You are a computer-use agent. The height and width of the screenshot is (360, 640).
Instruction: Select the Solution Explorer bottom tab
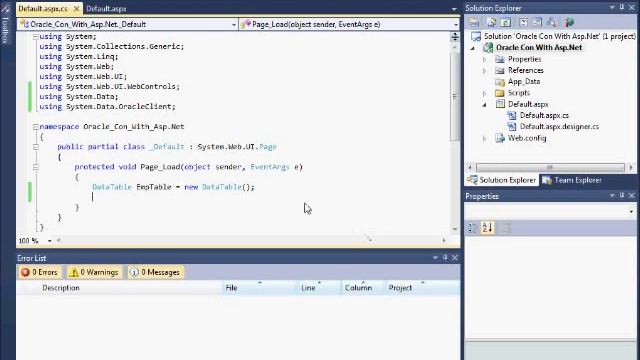coord(502,180)
